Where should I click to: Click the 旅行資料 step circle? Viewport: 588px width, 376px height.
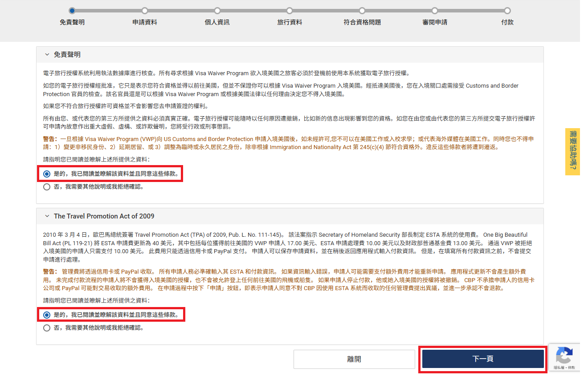click(x=290, y=11)
